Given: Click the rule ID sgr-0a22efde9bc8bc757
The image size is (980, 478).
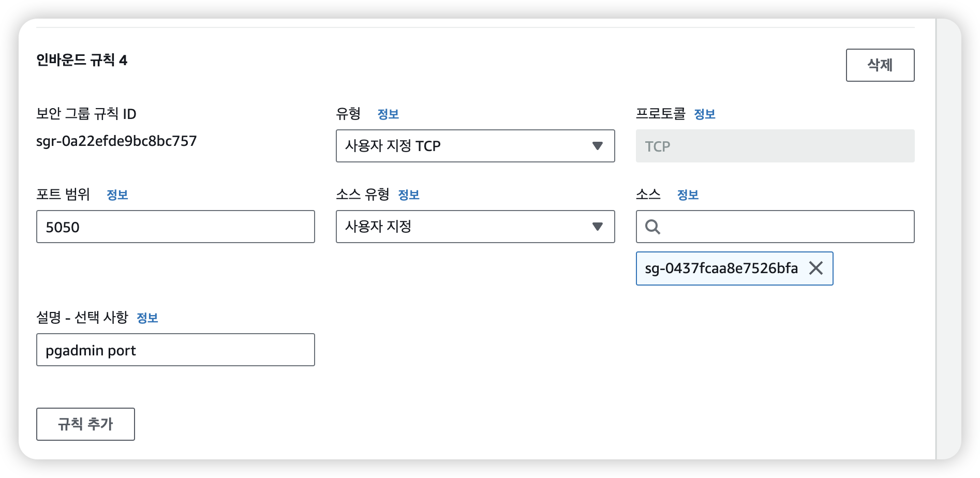Looking at the screenshot, I should 116,141.
